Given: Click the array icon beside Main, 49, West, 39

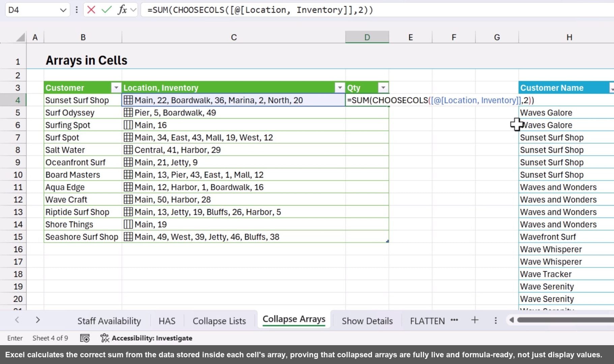Looking at the screenshot, I should (x=128, y=237).
